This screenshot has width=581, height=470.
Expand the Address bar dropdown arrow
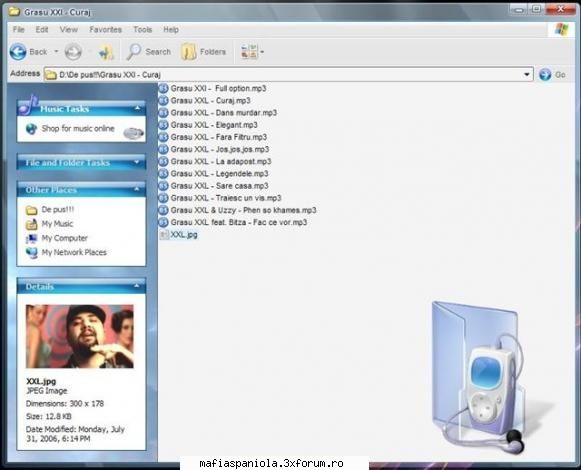coord(527,75)
